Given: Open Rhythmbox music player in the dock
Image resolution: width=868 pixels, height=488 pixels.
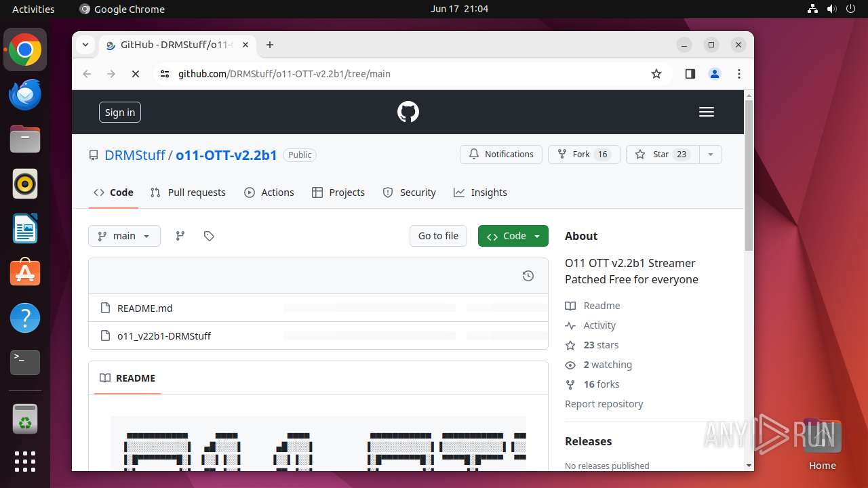Looking at the screenshot, I should point(25,184).
